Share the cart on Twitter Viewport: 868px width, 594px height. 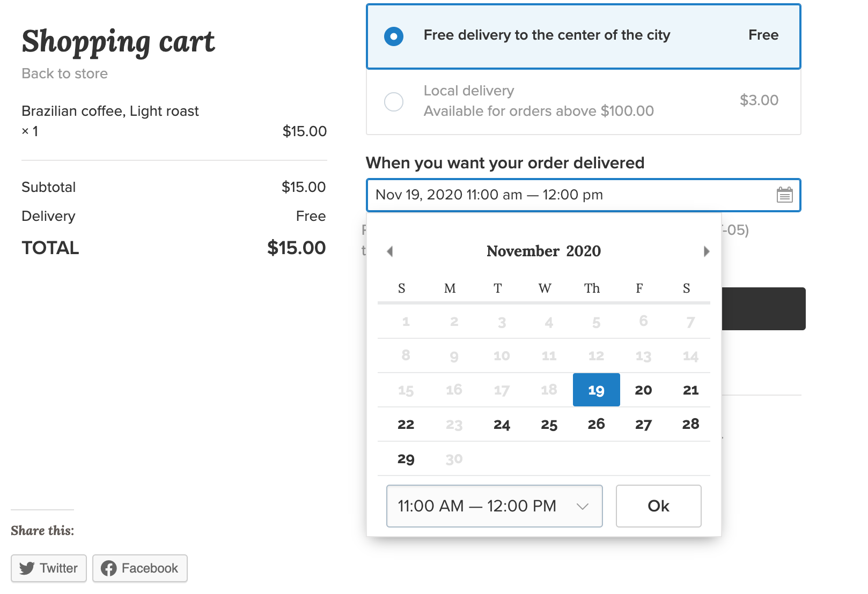[48, 568]
